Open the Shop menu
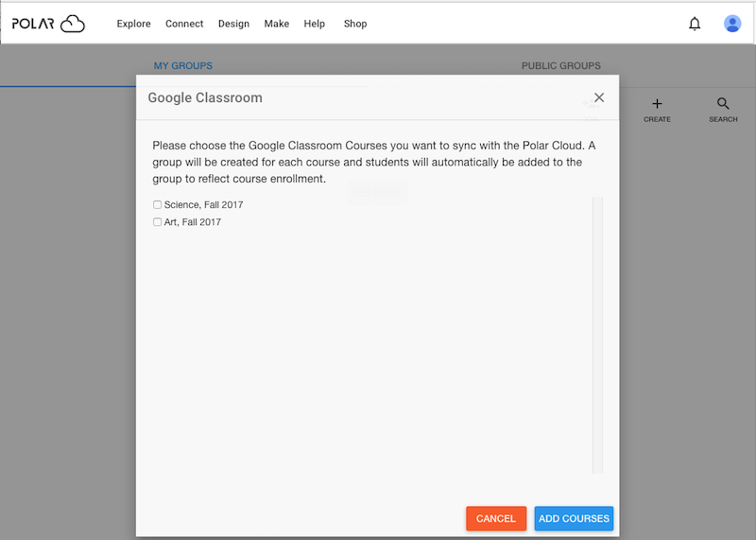This screenshot has height=540, width=756. 355,24
